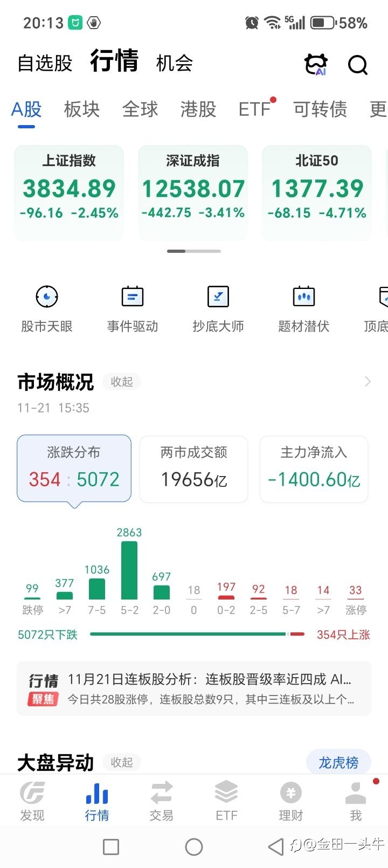Image resolution: width=388 pixels, height=868 pixels.
Task: Select the 涨跌分布 card
Action: pos(74,469)
